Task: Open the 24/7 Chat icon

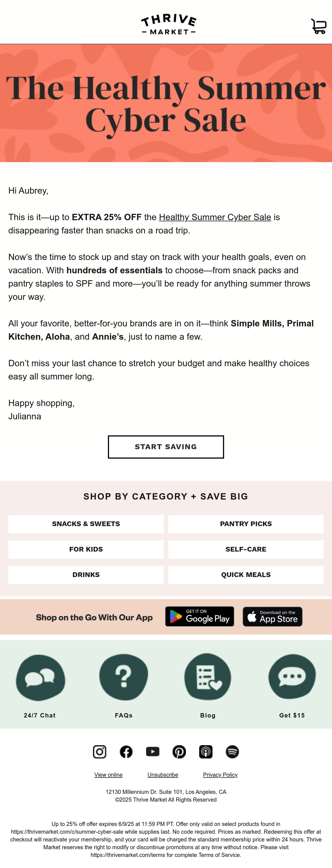Action: point(40,678)
